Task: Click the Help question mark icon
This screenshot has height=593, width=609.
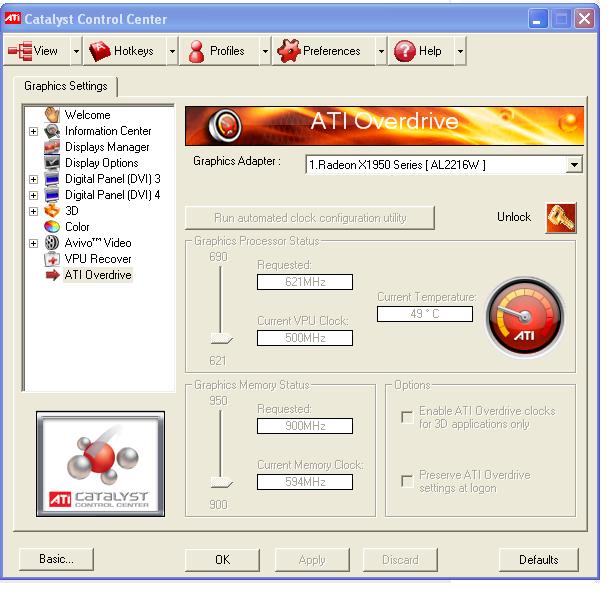Action: click(405, 51)
